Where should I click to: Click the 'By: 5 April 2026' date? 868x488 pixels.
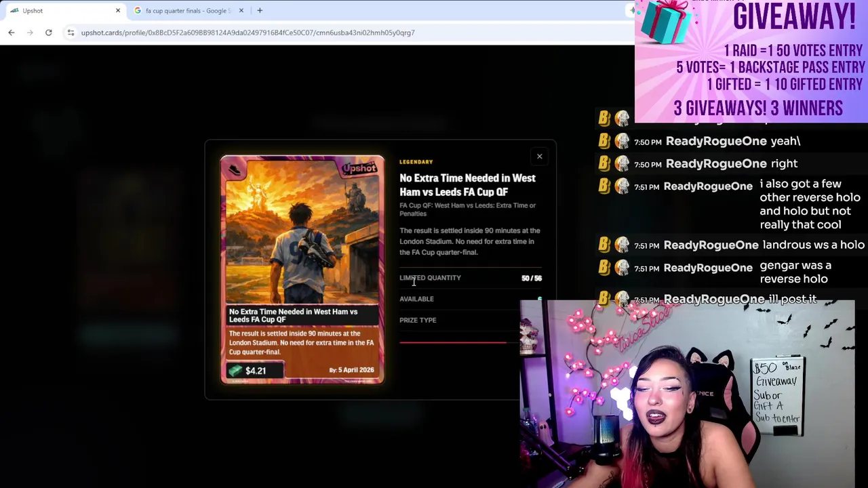coord(351,370)
